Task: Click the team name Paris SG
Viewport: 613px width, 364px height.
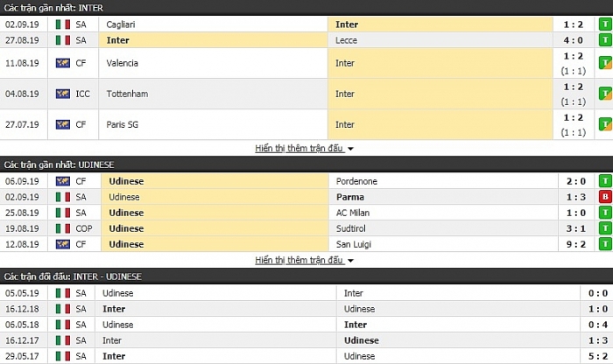Action: [122, 124]
